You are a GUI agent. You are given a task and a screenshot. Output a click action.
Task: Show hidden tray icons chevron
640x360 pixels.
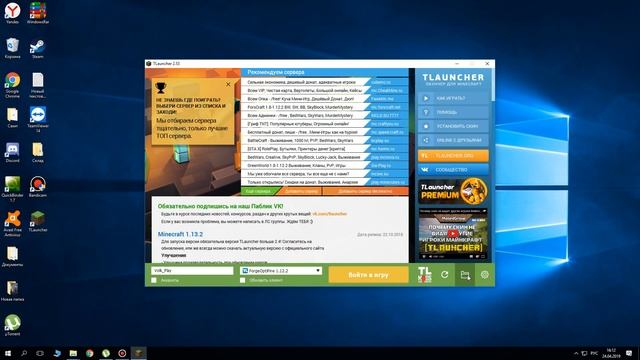click(576, 353)
